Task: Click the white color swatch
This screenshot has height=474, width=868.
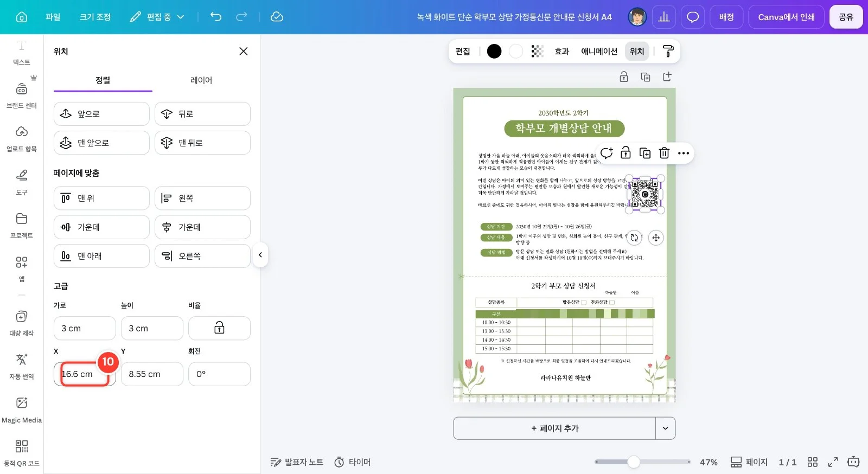Action: click(516, 51)
